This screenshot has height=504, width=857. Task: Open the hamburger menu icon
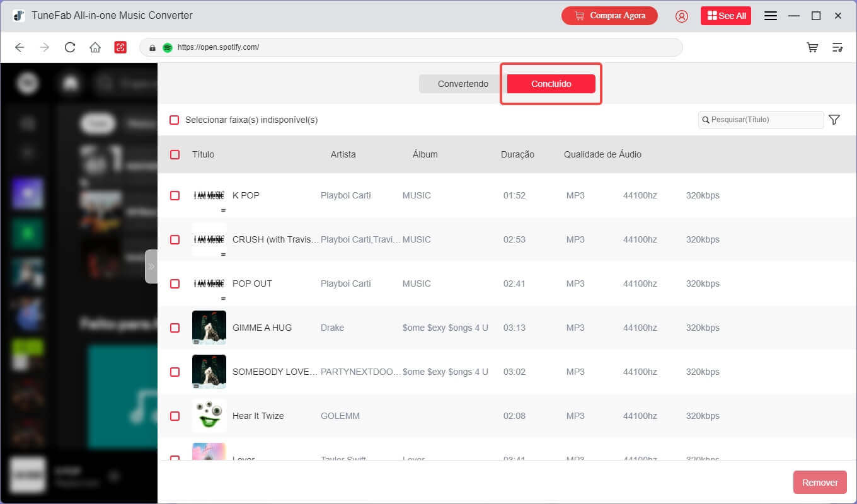(770, 16)
